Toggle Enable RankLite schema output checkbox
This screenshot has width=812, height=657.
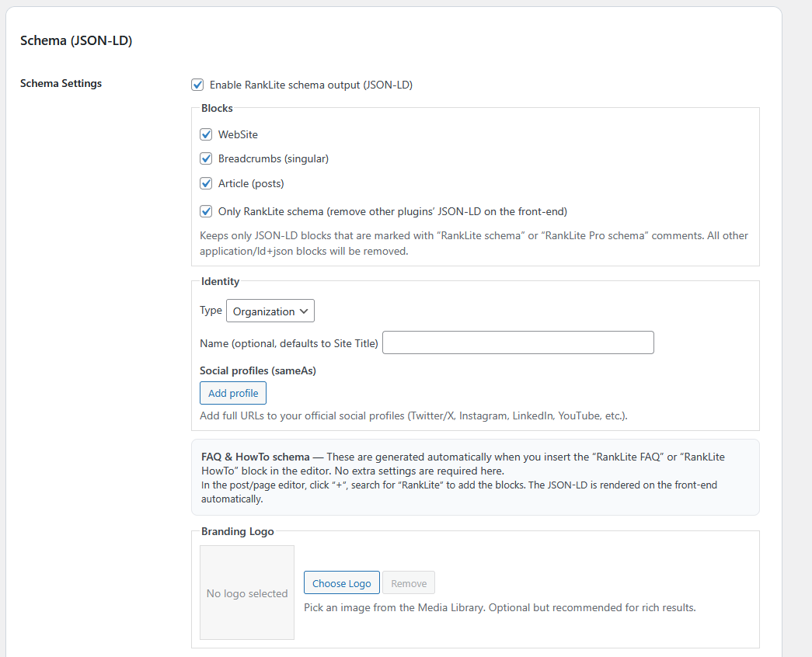[x=197, y=85]
